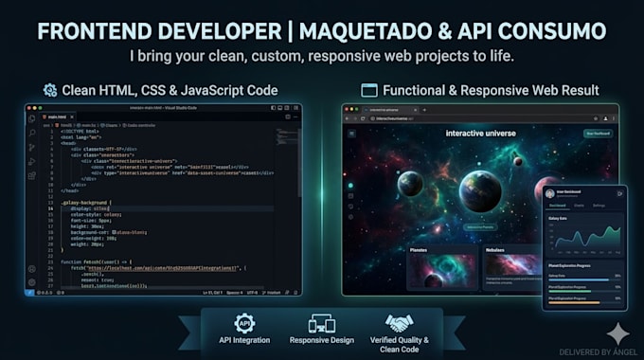Viewport: 644px width, 360px height.
Task: Open Run and Debug in VS Code
Action: pos(32,161)
